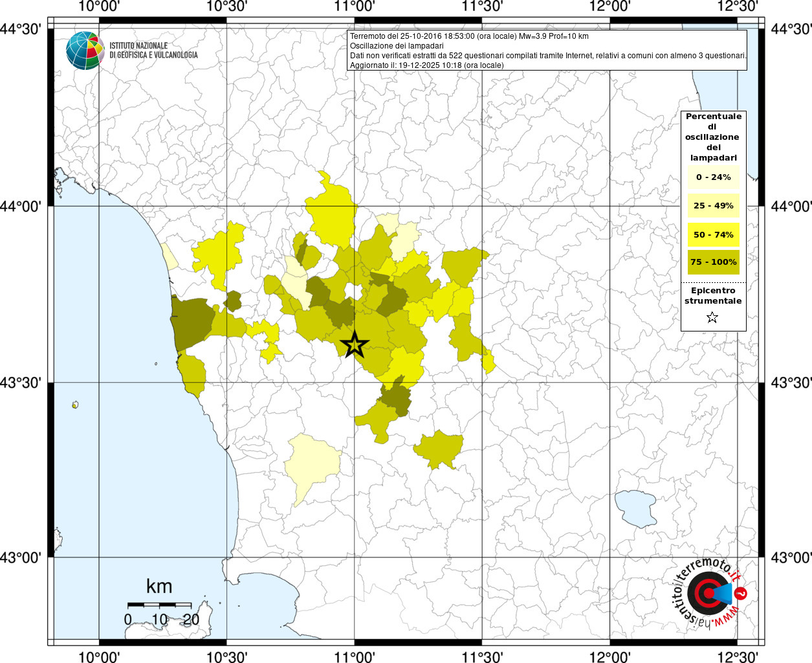Click the small island off the coast
The height and width of the screenshot is (663, 812).
75,405
